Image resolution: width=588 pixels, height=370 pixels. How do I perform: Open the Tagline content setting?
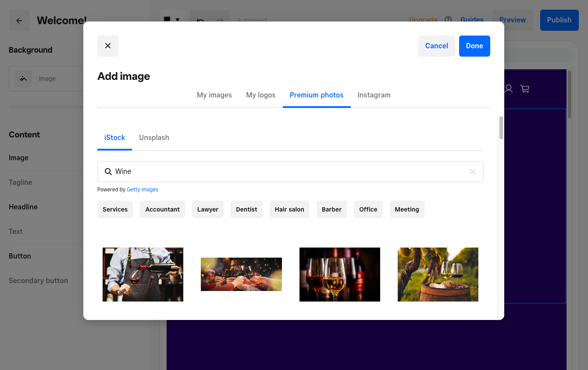[x=21, y=182]
